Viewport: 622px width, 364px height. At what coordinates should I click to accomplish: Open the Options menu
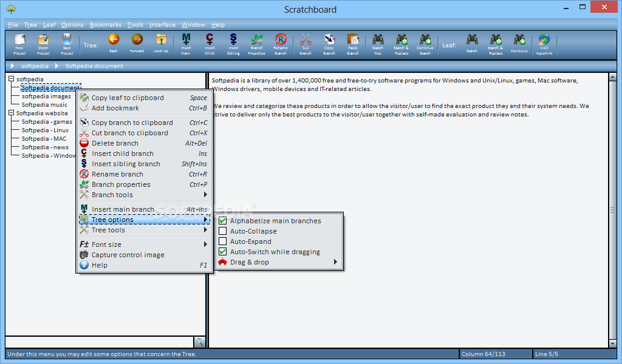pos(73,24)
